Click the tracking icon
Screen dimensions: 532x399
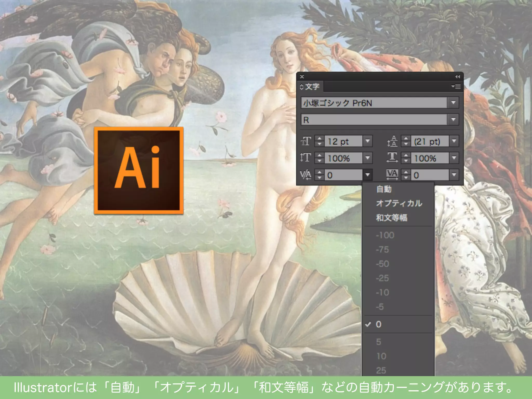(392, 175)
